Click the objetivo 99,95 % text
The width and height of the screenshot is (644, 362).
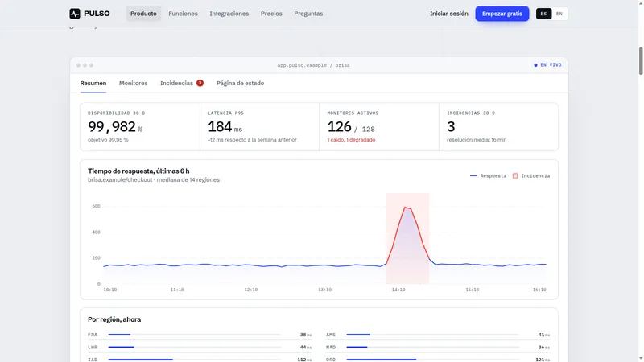(108, 140)
